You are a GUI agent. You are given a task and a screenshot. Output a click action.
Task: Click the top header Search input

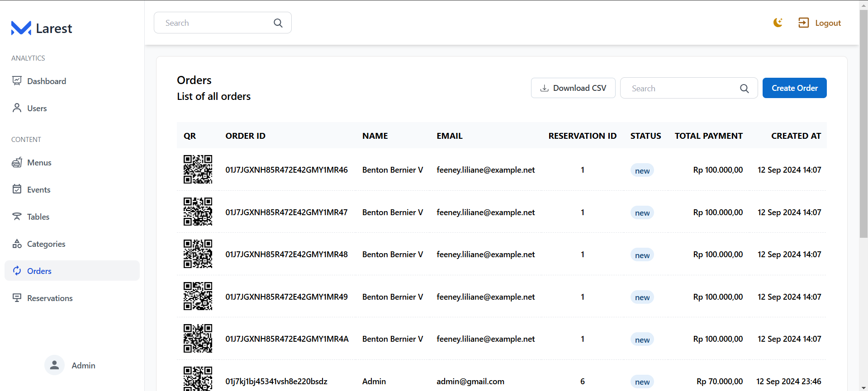click(x=215, y=23)
